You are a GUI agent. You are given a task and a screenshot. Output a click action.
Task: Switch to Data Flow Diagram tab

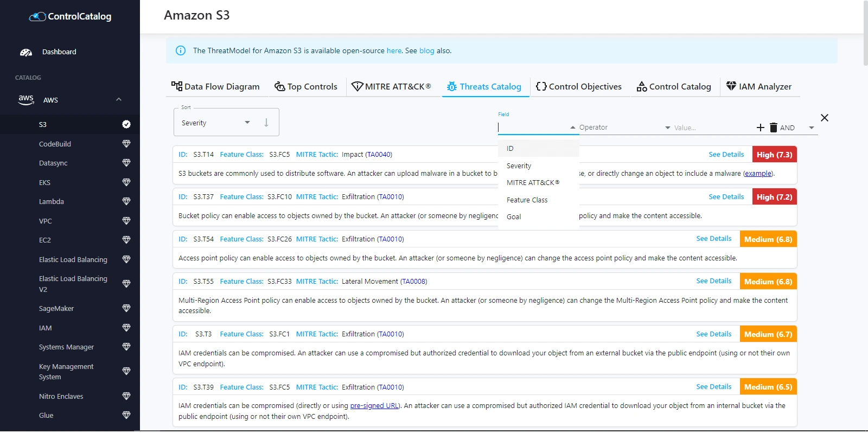(x=216, y=86)
